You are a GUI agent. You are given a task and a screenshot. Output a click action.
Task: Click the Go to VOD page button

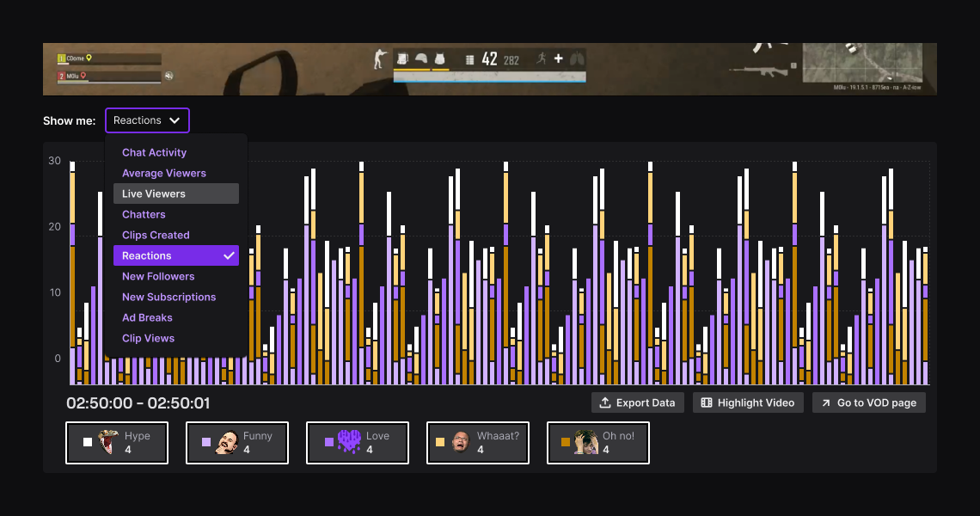tap(868, 402)
